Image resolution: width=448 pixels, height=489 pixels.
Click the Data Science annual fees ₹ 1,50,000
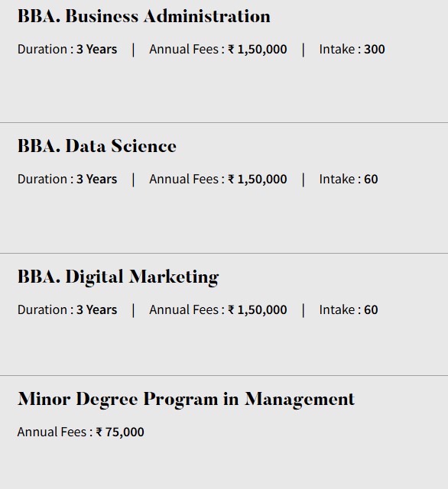pos(258,180)
